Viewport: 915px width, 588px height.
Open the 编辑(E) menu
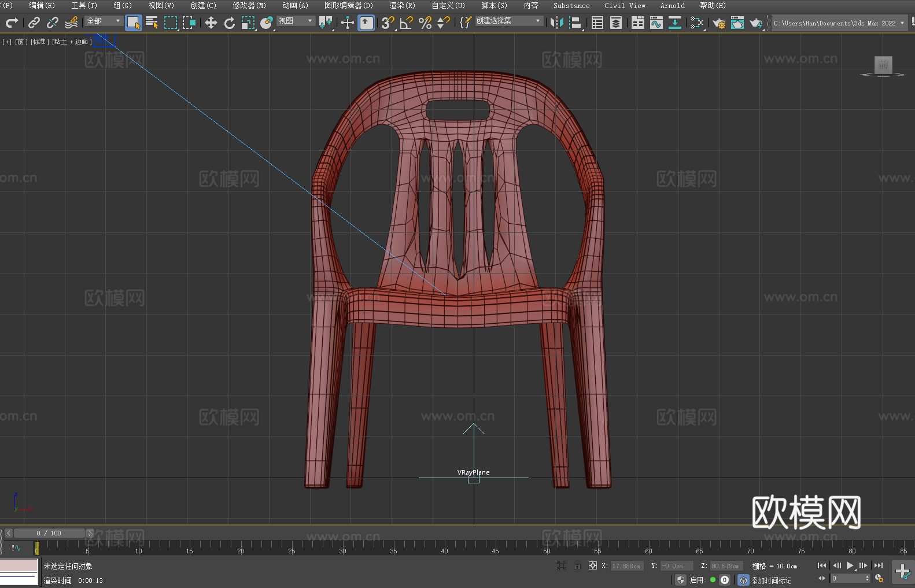click(42, 5)
